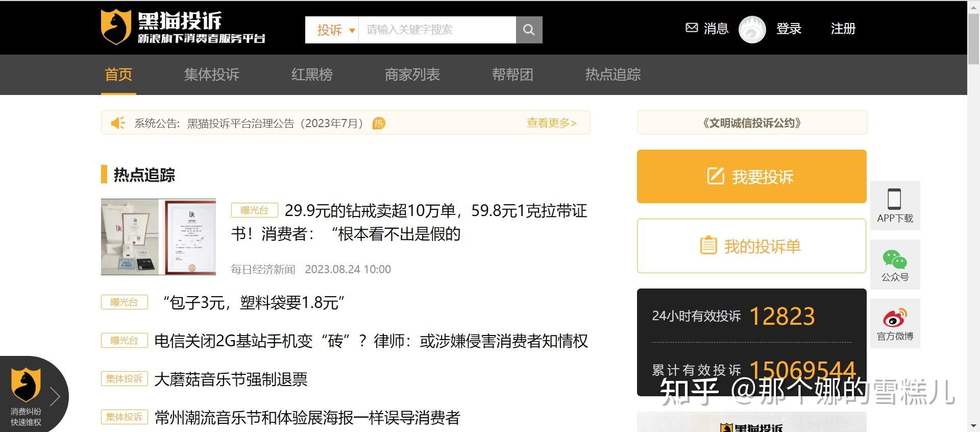980x432 pixels.
Task: Click 曝光台 tag beside 29.9元 headline
Action: [254, 210]
